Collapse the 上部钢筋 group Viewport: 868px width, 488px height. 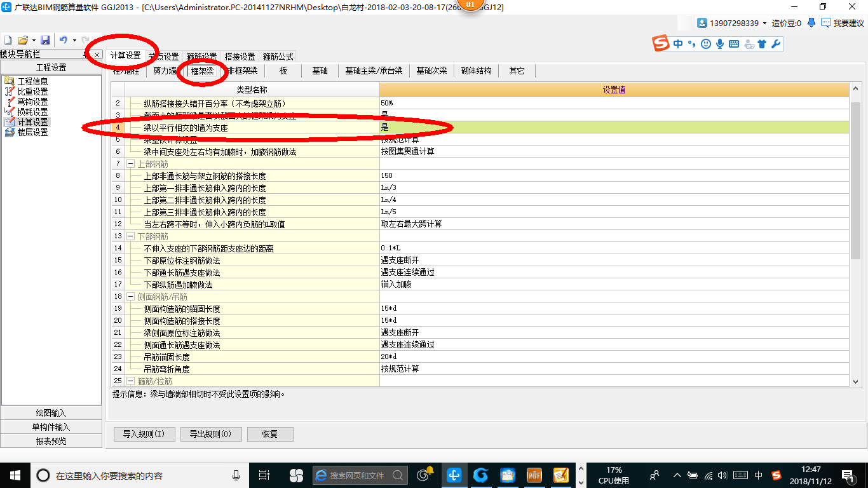[130, 164]
